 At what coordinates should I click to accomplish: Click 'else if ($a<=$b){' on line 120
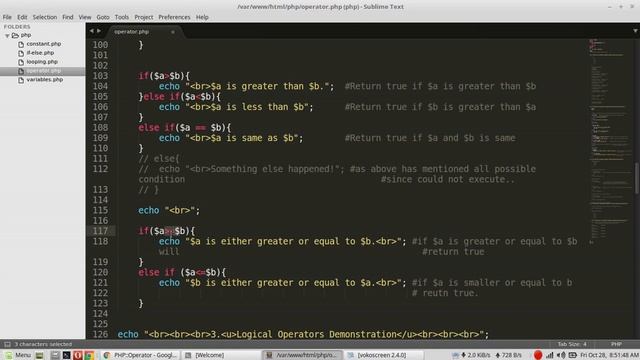pos(182,272)
